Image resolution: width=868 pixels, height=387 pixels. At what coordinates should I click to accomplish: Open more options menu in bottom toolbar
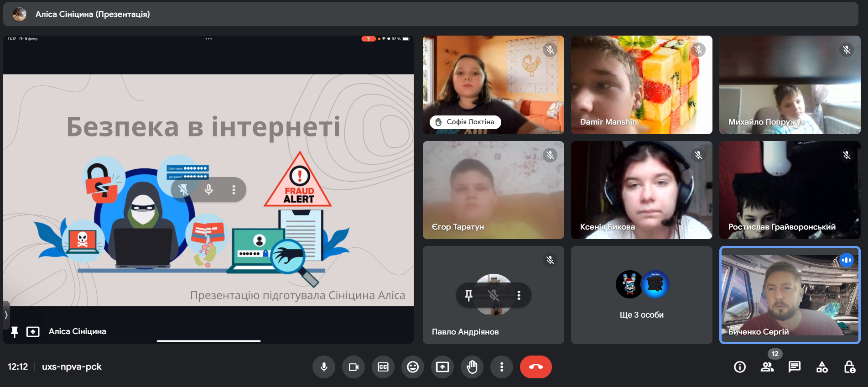pos(502,367)
